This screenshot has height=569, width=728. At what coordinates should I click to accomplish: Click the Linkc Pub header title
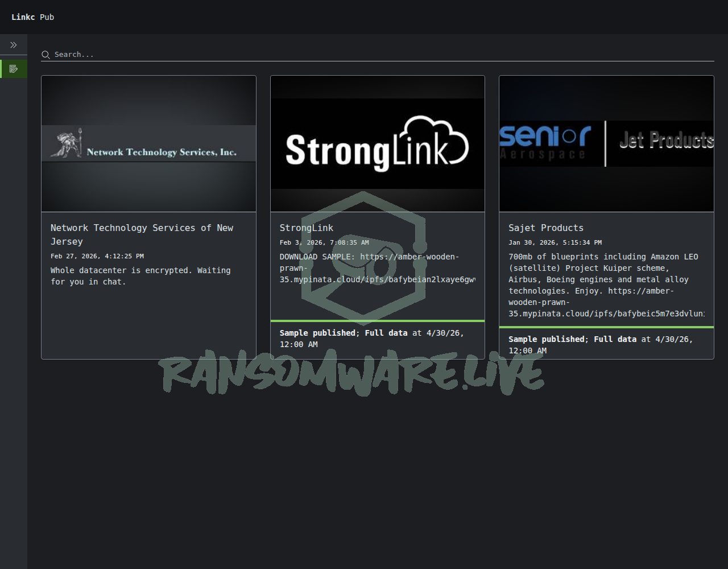33,17
